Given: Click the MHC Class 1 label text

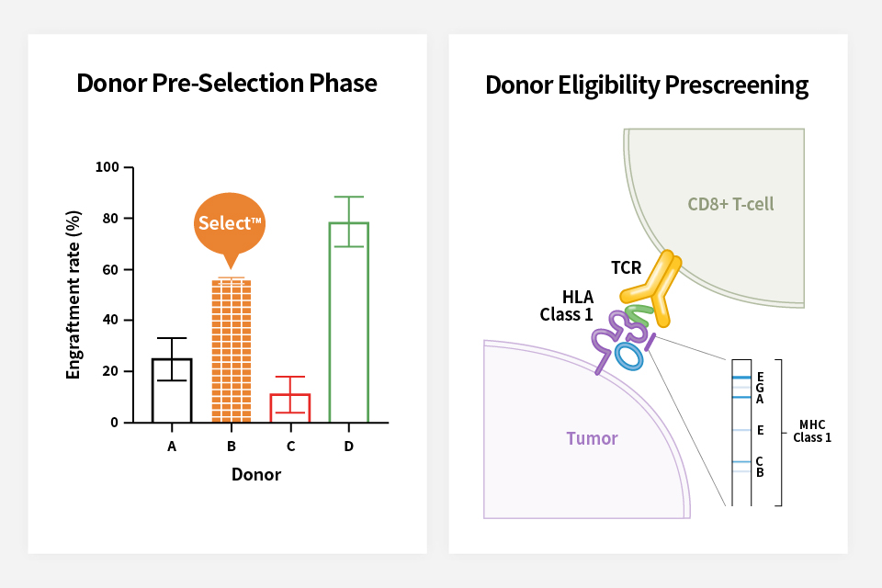Looking at the screenshot, I should (x=812, y=431).
